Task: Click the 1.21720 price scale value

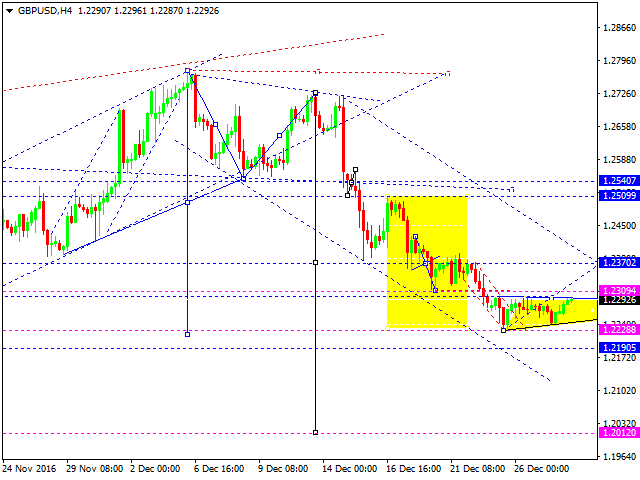Action: click(x=620, y=358)
